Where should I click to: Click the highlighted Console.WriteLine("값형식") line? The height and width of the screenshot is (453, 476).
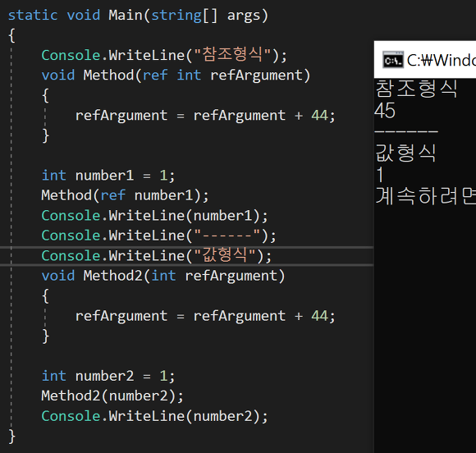tap(156, 256)
